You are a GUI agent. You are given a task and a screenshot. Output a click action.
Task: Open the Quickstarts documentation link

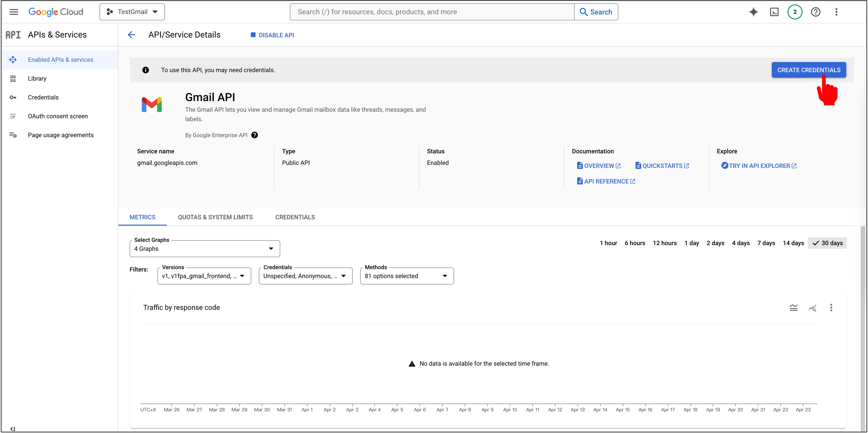[662, 166]
